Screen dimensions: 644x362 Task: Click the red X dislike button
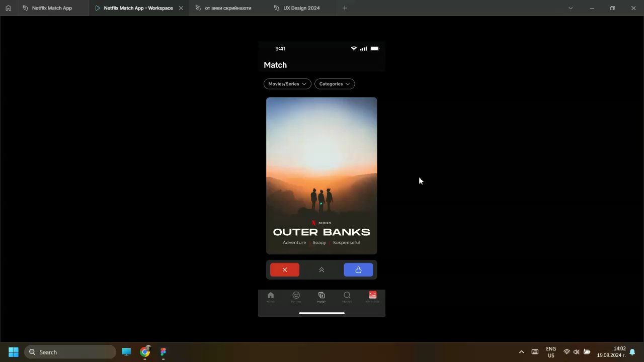point(285,270)
